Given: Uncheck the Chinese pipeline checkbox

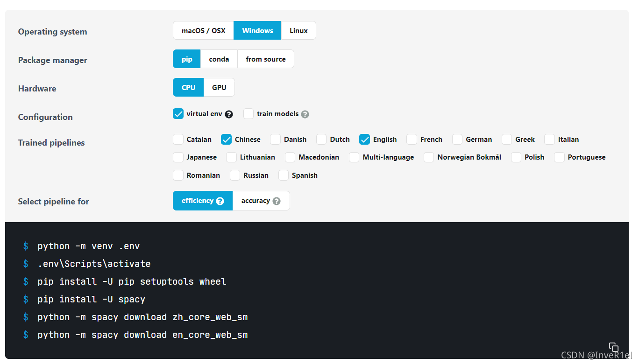Looking at the screenshot, I should pos(227,140).
